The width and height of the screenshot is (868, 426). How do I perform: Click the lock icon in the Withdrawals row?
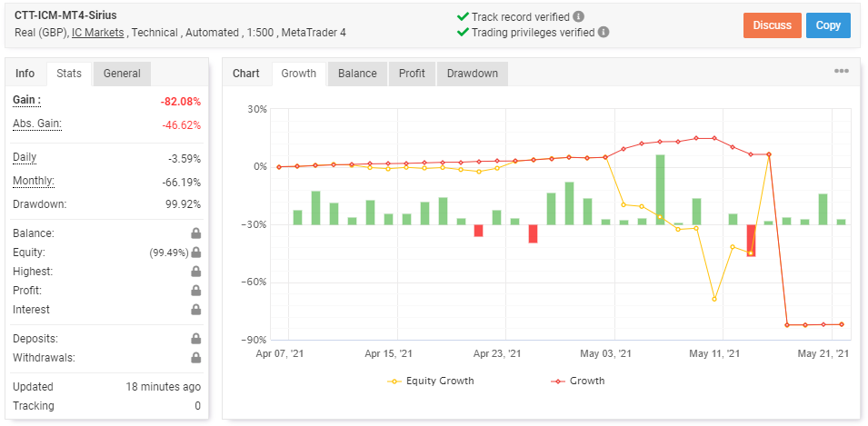pyautogui.click(x=195, y=358)
